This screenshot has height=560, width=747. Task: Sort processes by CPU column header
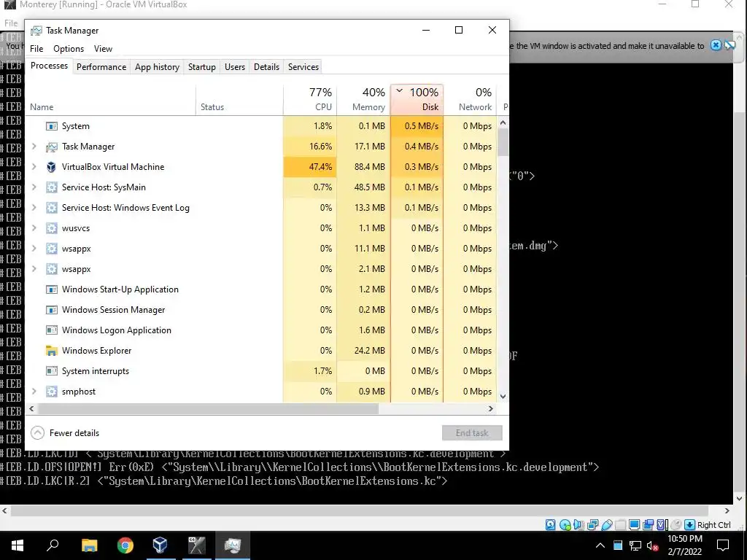click(310, 99)
